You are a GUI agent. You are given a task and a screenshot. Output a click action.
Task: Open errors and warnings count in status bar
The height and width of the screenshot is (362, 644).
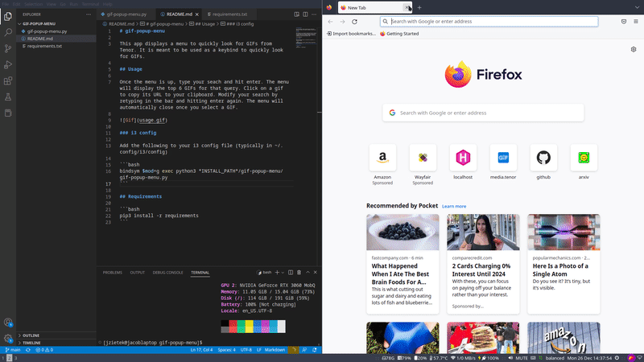pyautogui.click(x=44, y=350)
